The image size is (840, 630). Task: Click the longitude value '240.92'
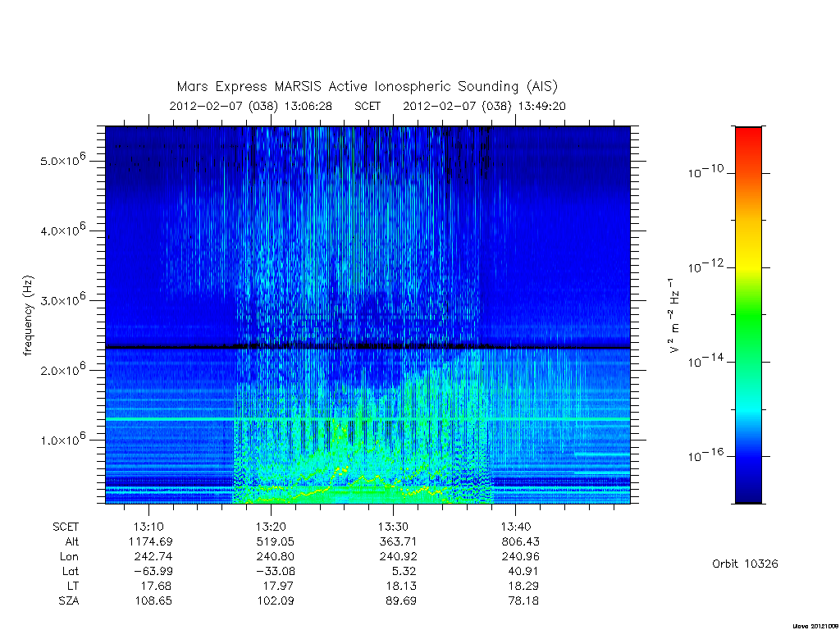[x=398, y=557]
